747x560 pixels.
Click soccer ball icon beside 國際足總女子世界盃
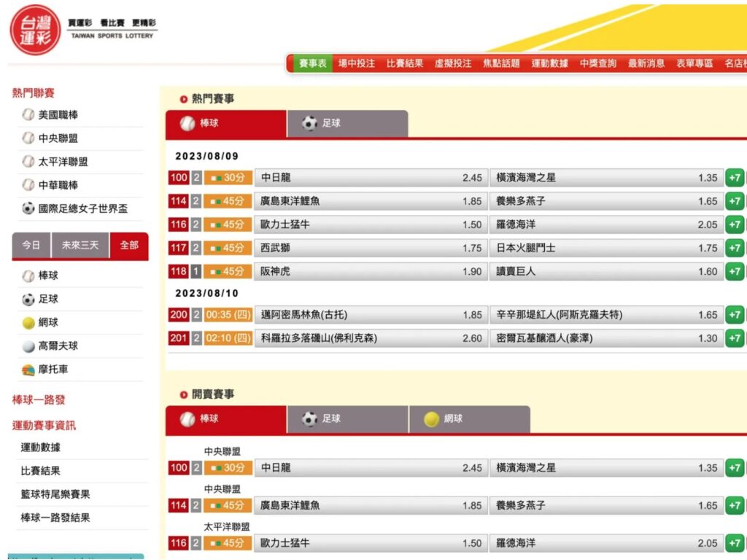pyautogui.click(x=28, y=208)
